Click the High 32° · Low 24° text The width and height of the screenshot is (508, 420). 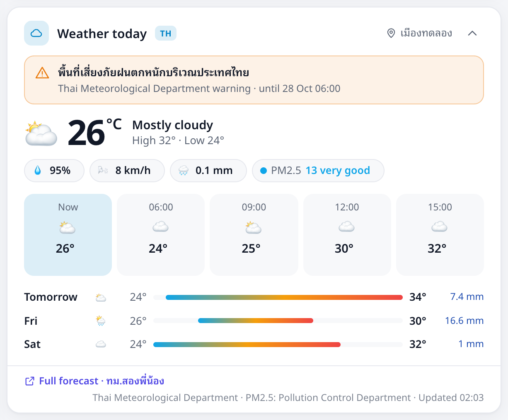178,140
